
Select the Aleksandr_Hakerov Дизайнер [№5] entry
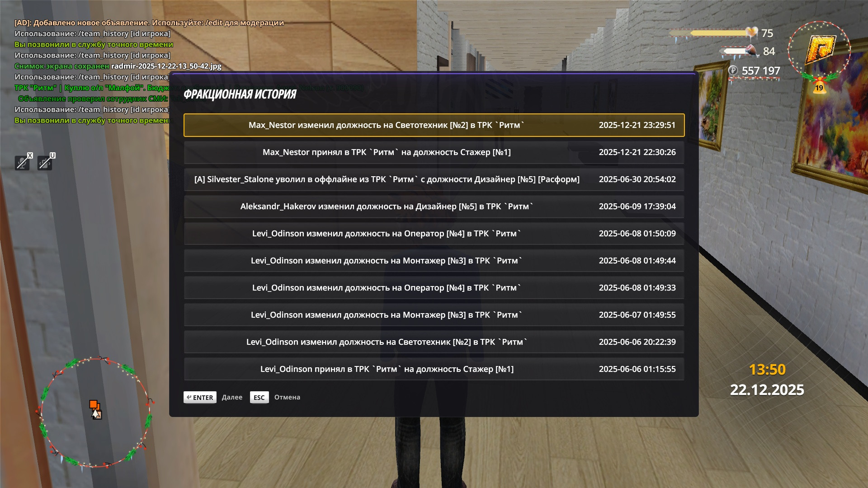(x=434, y=206)
